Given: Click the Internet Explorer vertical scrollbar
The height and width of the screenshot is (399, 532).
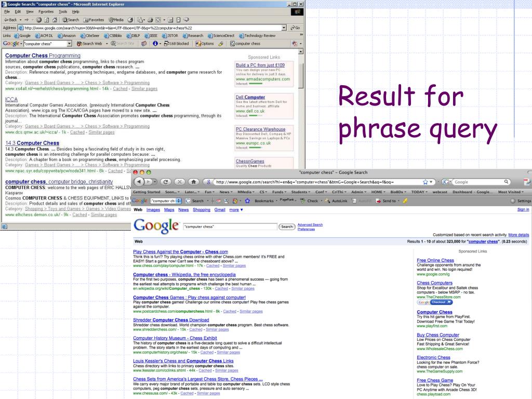Looking at the screenshot, I should [x=301, y=76].
